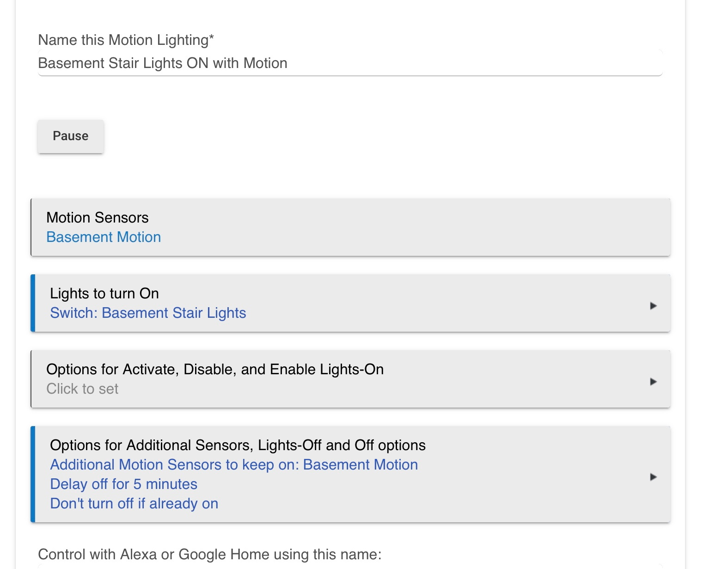Open Switch: Basement Stair Lights setting

(x=148, y=313)
